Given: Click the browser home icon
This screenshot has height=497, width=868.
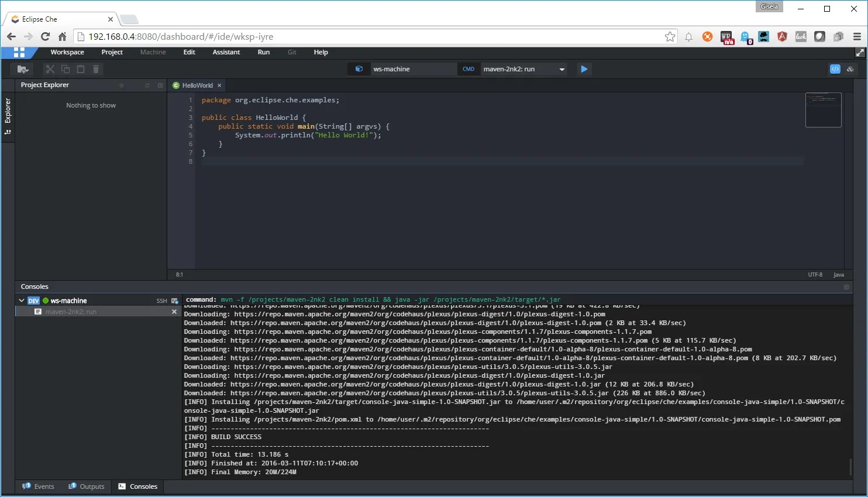Looking at the screenshot, I should (x=62, y=36).
